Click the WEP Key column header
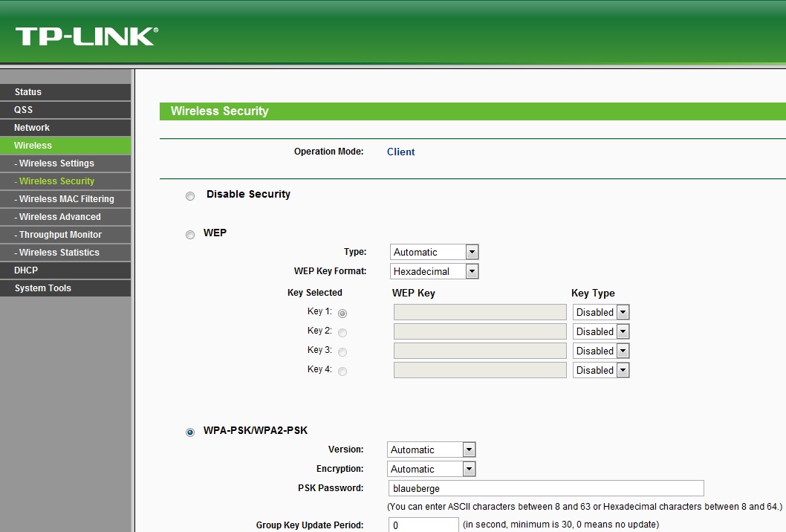This screenshot has height=532, width=786. [x=414, y=293]
